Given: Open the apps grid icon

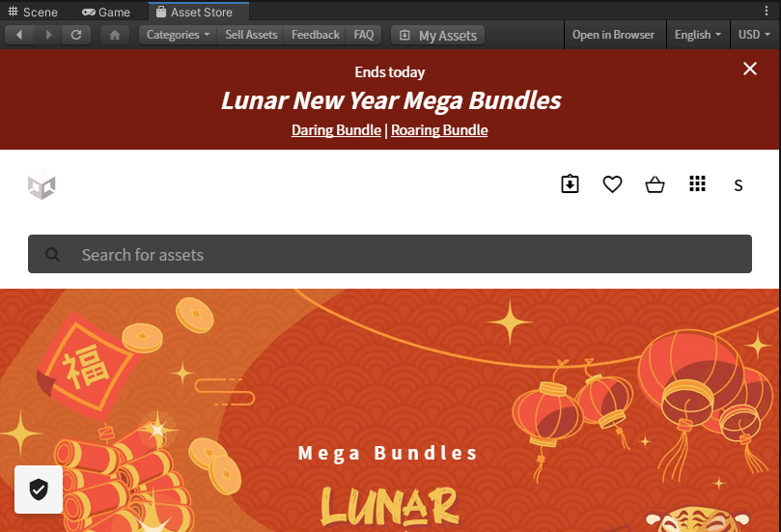Looking at the screenshot, I should point(697,183).
